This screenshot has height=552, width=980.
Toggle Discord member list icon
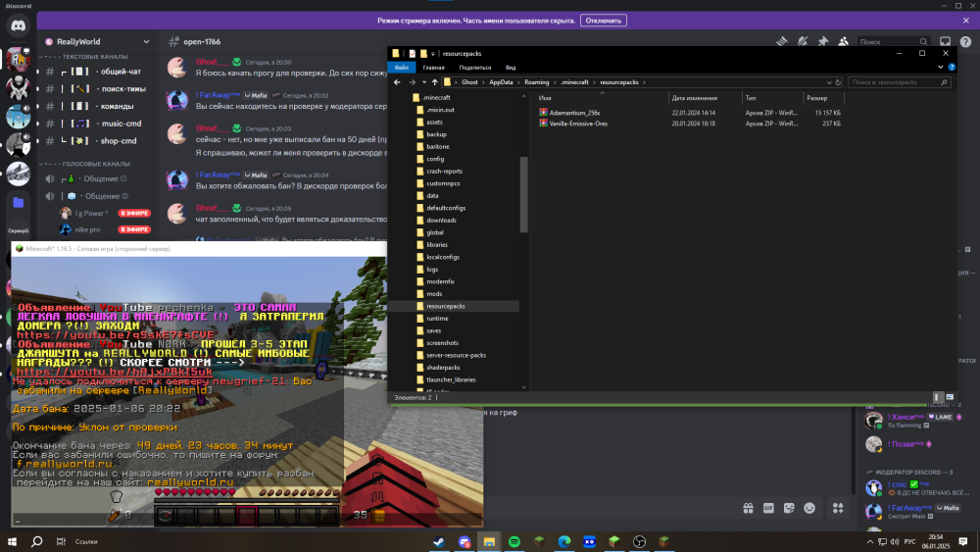[843, 41]
